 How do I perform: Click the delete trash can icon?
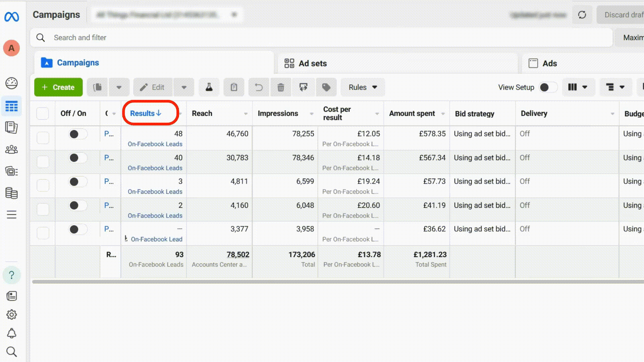[x=281, y=87]
